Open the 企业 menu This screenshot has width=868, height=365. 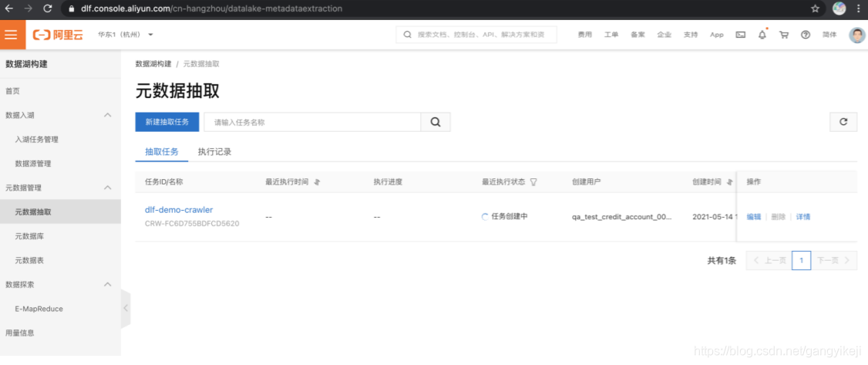point(664,35)
